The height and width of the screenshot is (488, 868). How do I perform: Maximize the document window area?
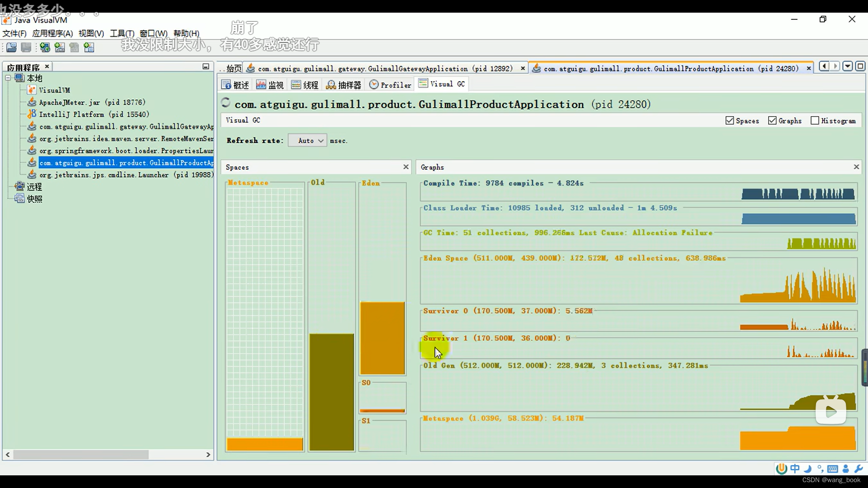860,66
